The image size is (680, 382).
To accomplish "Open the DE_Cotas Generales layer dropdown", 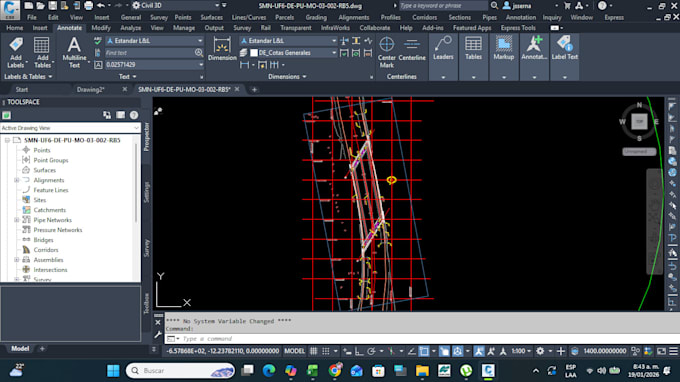I will [x=294, y=53].
